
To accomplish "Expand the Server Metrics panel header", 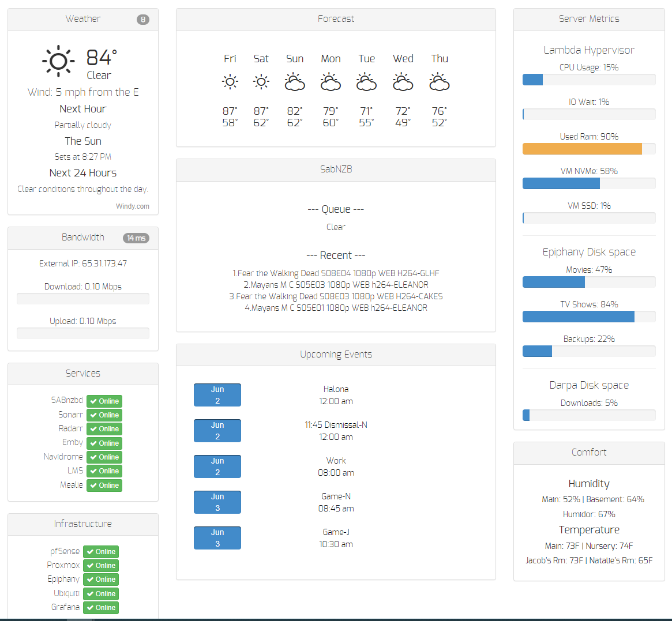I will [x=588, y=18].
